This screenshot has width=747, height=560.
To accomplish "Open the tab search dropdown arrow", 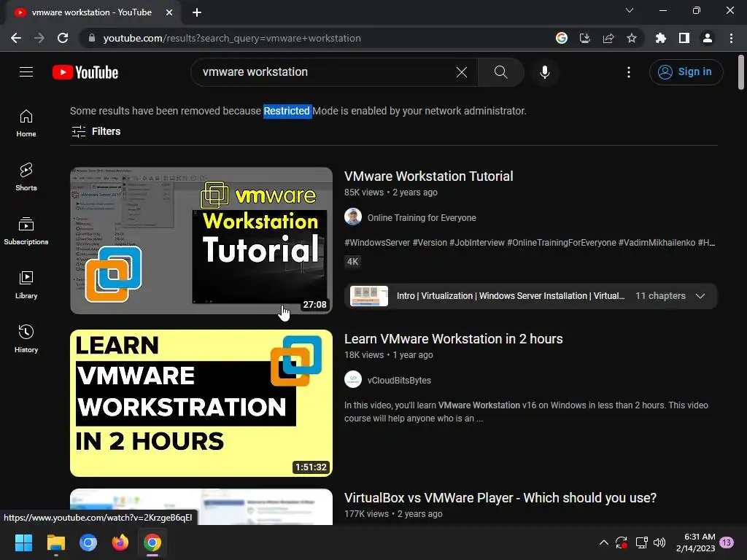I will [x=630, y=10].
